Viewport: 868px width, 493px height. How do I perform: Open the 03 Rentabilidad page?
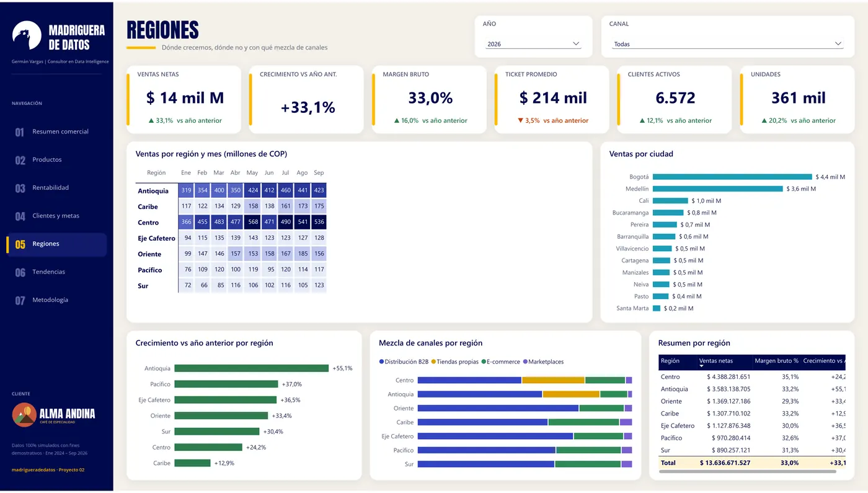click(56, 187)
